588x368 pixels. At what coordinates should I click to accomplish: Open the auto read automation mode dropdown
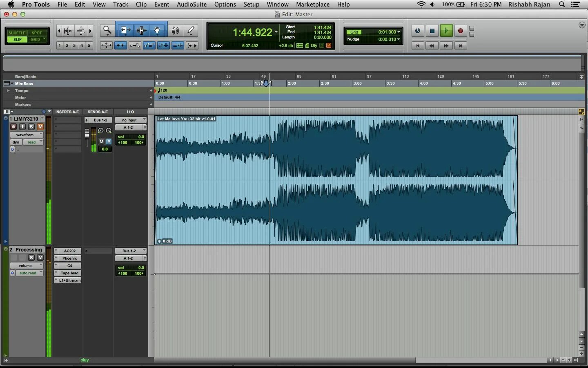pyautogui.click(x=29, y=273)
